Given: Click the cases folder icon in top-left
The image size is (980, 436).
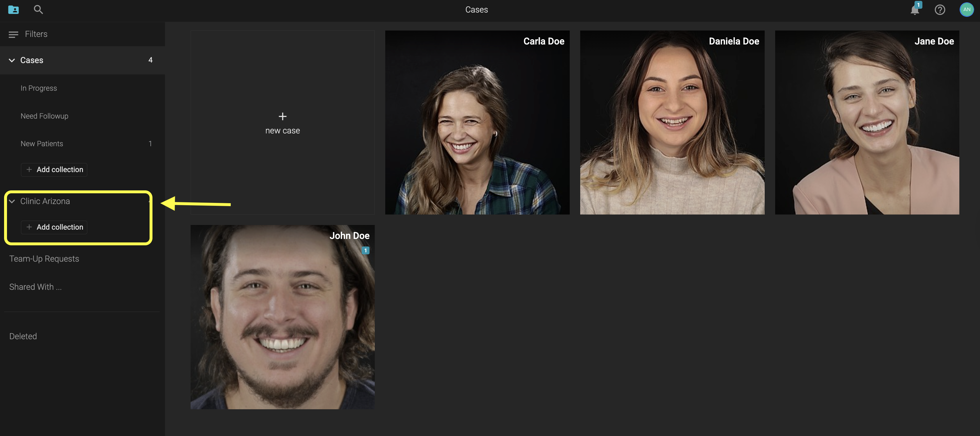Looking at the screenshot, I should point(13,10).
